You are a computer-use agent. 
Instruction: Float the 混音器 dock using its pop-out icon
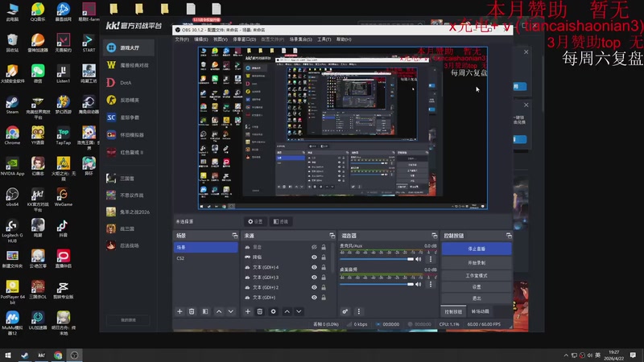coord(434,236)
